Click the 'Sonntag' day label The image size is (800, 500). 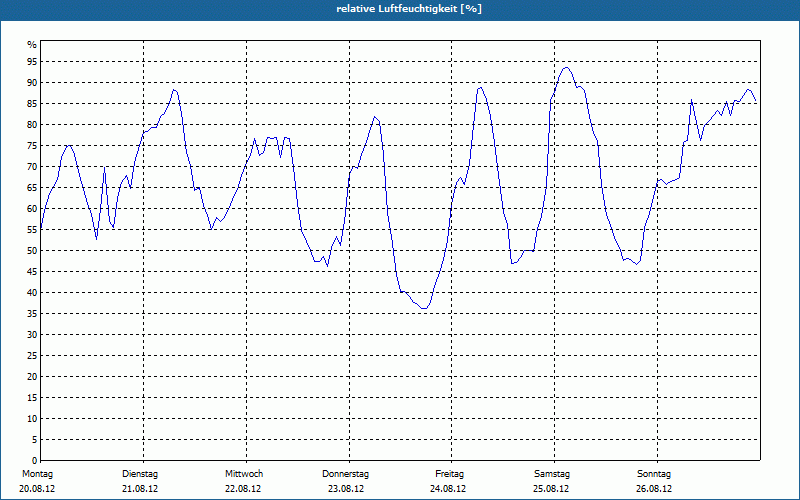click(x=654, y=474)
